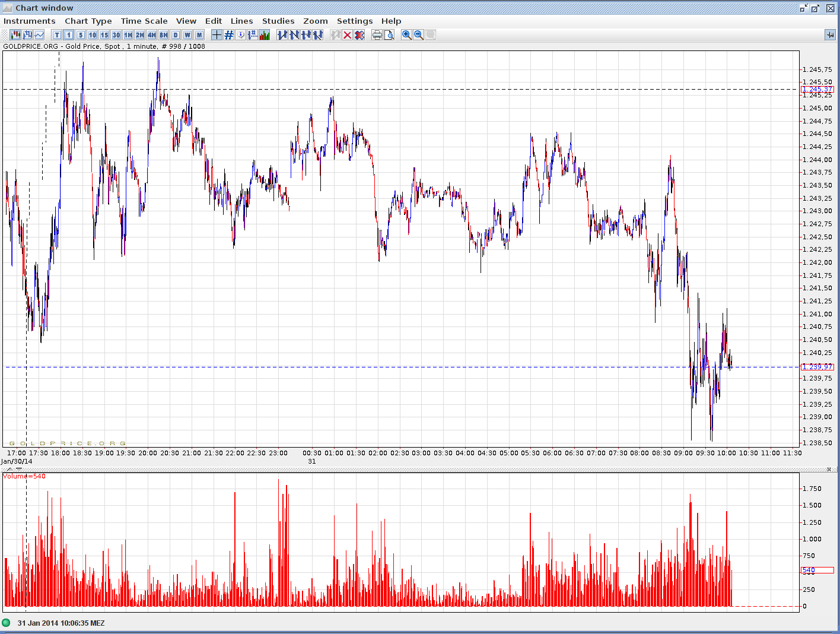Switch timeframe to 1H bars
840x634 pixels.
pos(127,34)
